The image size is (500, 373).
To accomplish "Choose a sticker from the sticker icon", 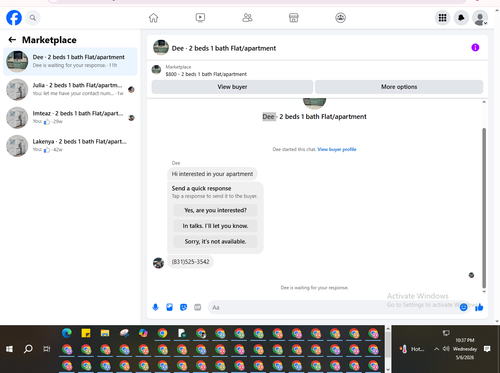I will click(x=183, y=307).
